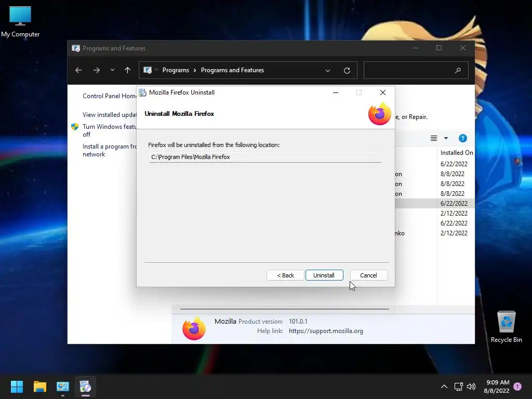Open the volume tray icon
Viewport: 532px width, 399px height.
coord(471,387)
